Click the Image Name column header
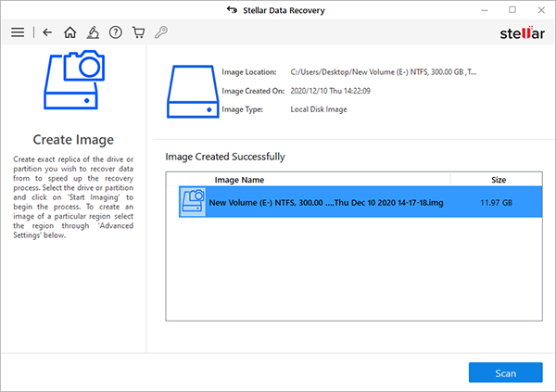This screenshot has width=556, height=392. pos(239,180)
